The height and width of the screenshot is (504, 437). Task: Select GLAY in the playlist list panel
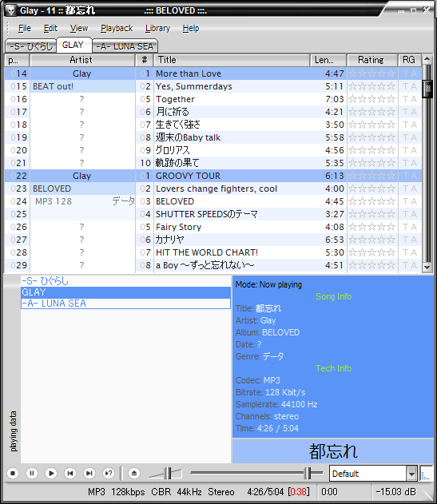point(125,292)
